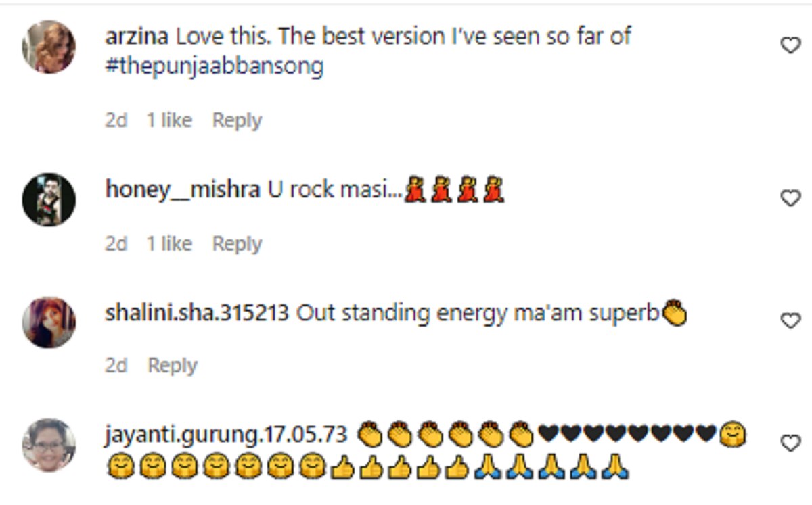Open the #thepunjaabbansong hashtag
812x505 pixels.
click(x=215, y=67)
